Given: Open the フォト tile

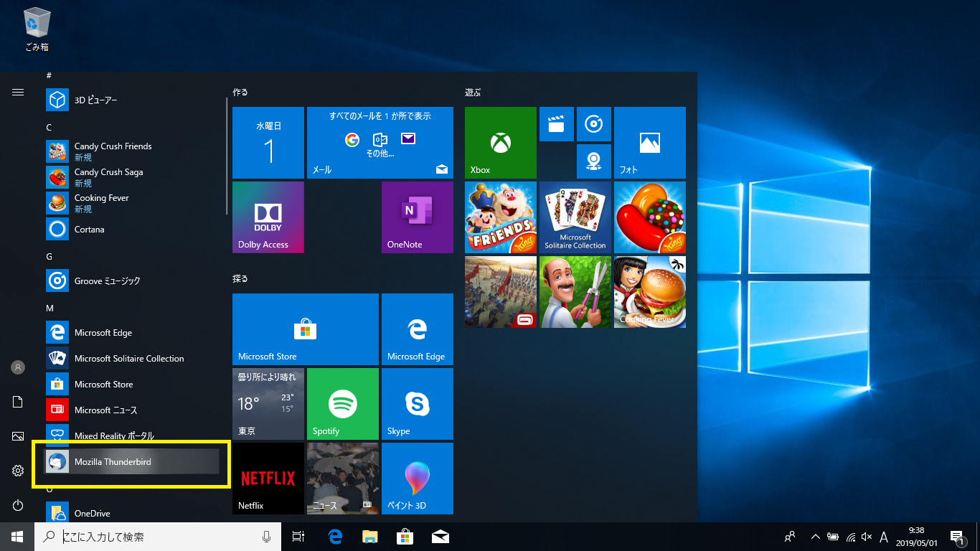Looking at the screenshot, I should [650, 143].
